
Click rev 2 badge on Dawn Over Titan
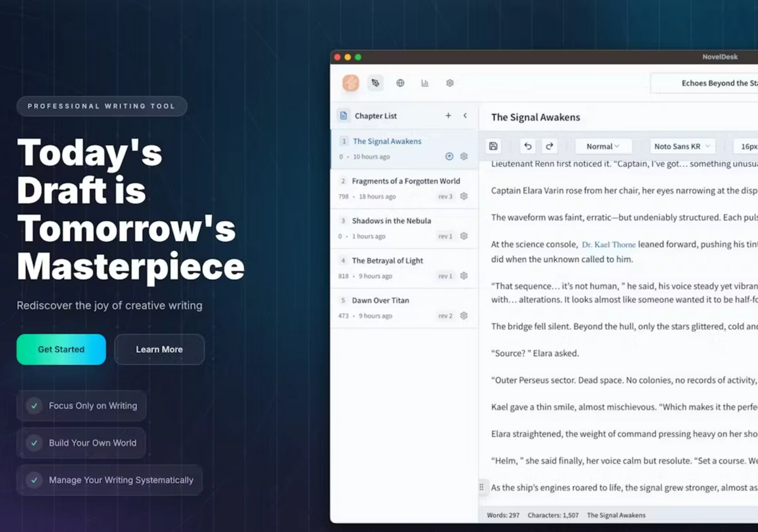pos(445,316)
